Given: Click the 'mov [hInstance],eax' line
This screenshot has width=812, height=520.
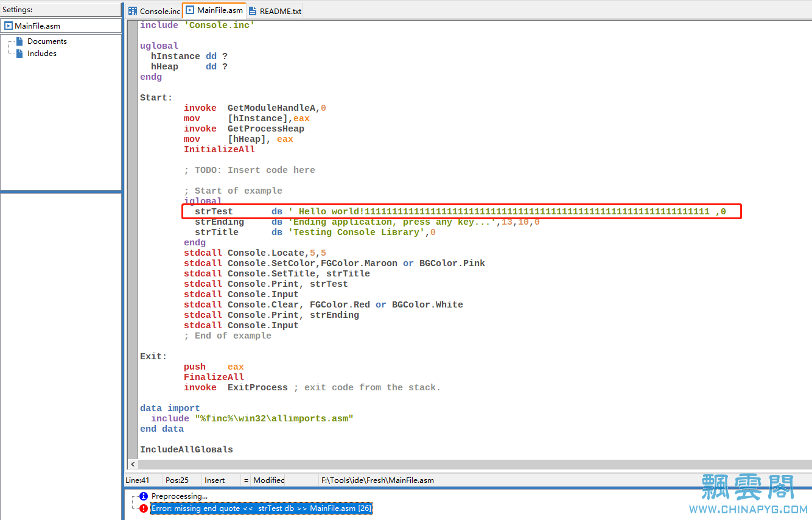Looking at the screenshot, I should tap(247, 118).
